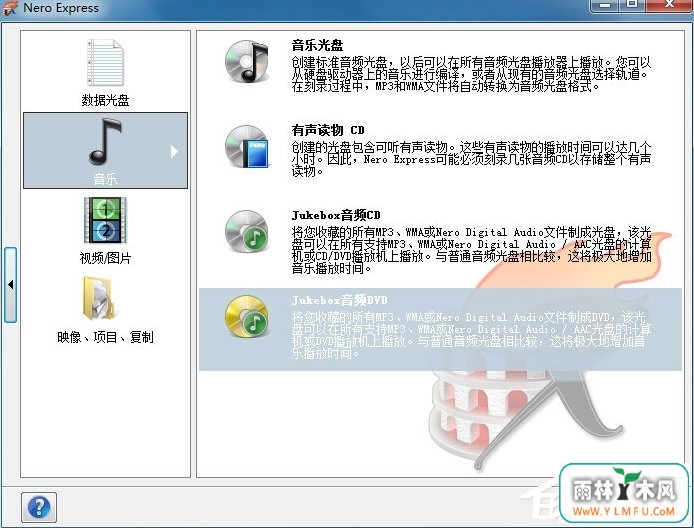Expand the side panel with left arrow handle

[x=10, y=285]
